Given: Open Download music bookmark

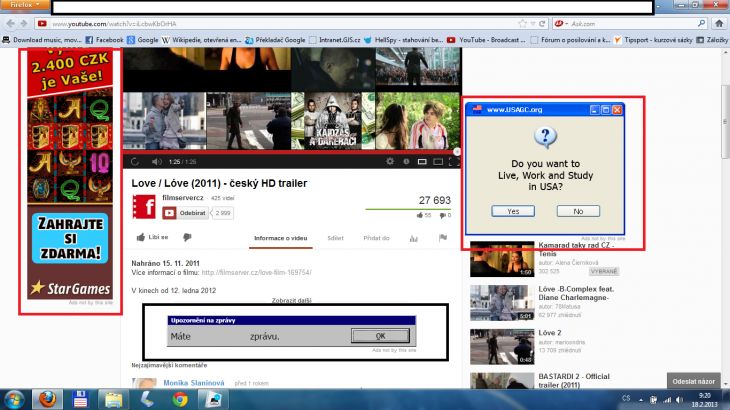Looking at the screenshot, I should [42, 40].
